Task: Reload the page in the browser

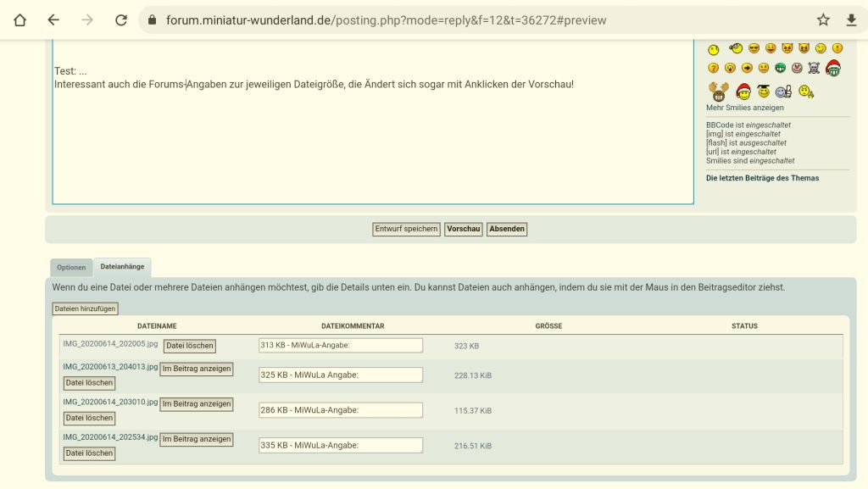Action: pyautogui.click(x=121, y=19)
